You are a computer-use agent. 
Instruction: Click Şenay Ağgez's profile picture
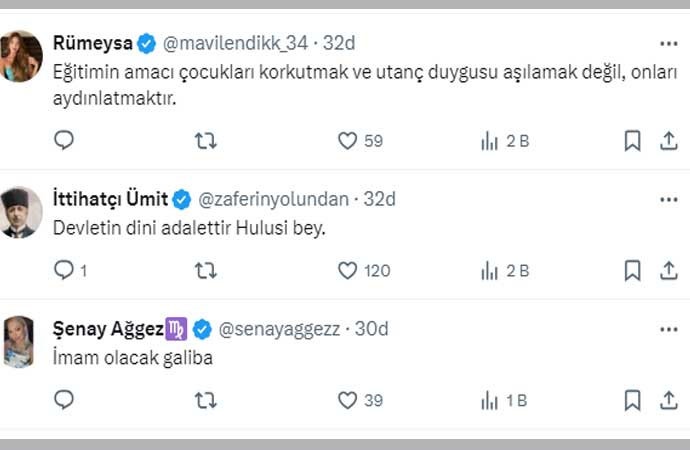pyautogui.click(x=22, y=342)
